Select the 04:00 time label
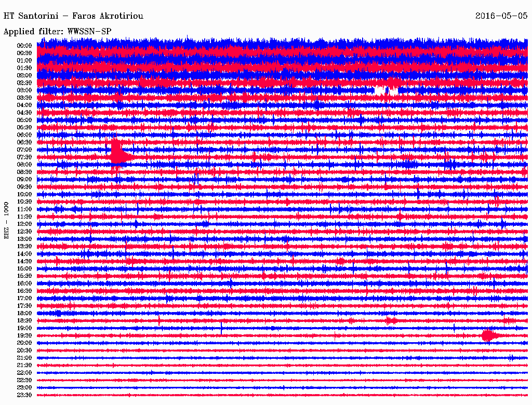This screenshot has height=405, width=532. (24, 105)
